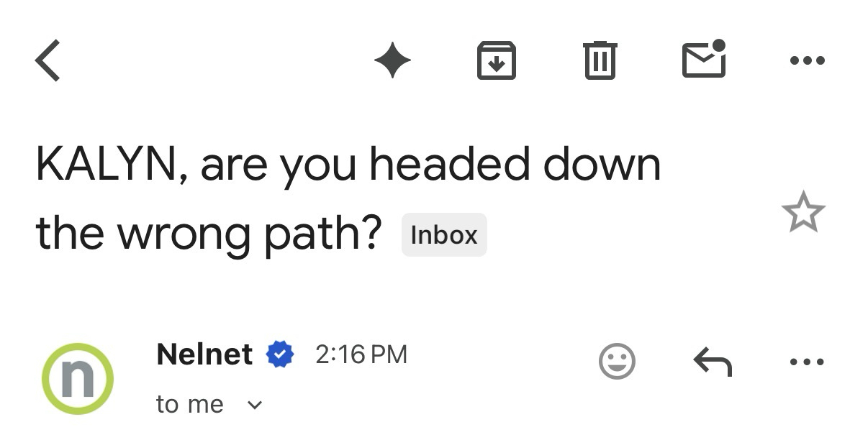Expand recipient details chevron
The image size is (868, 440).
(x=254, y=405)
